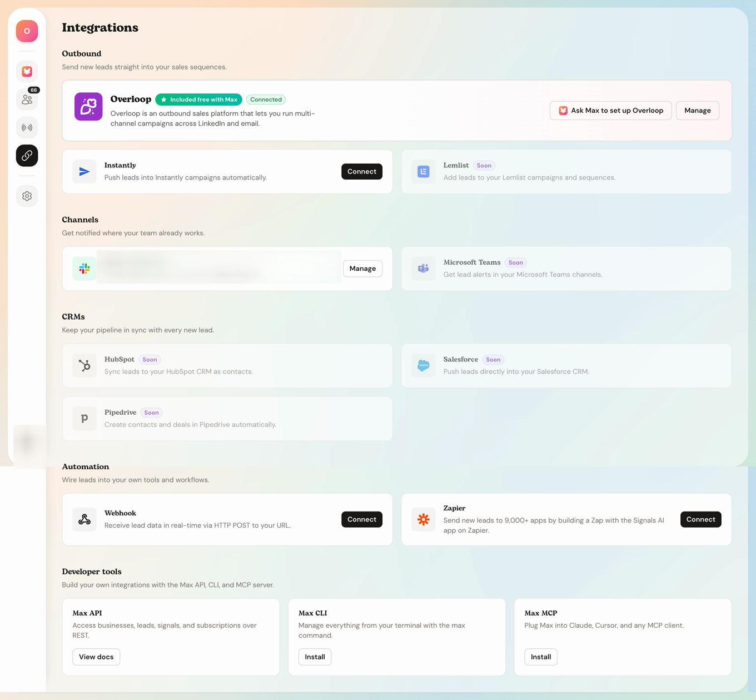The width and height of the screenshot is (756, 700).
Task: Select integrations link icon in sidebar
Action: pyautogui.click(x=27, y=156)
